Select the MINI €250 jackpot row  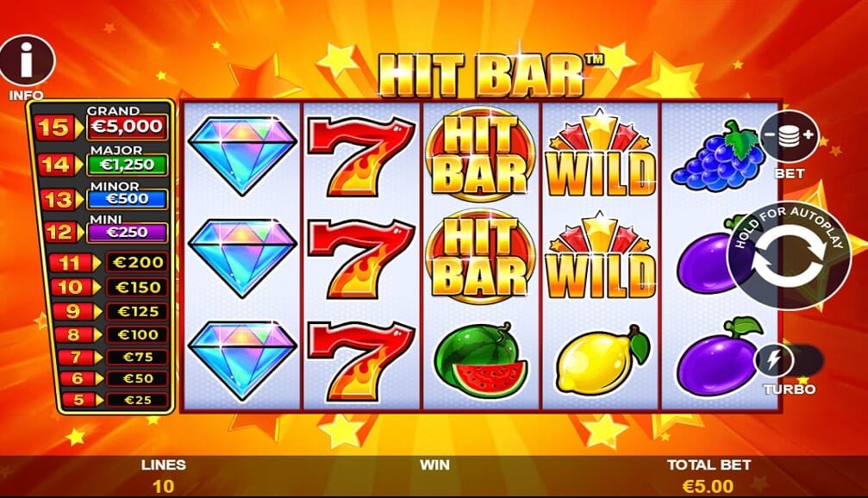coord(101,228)
